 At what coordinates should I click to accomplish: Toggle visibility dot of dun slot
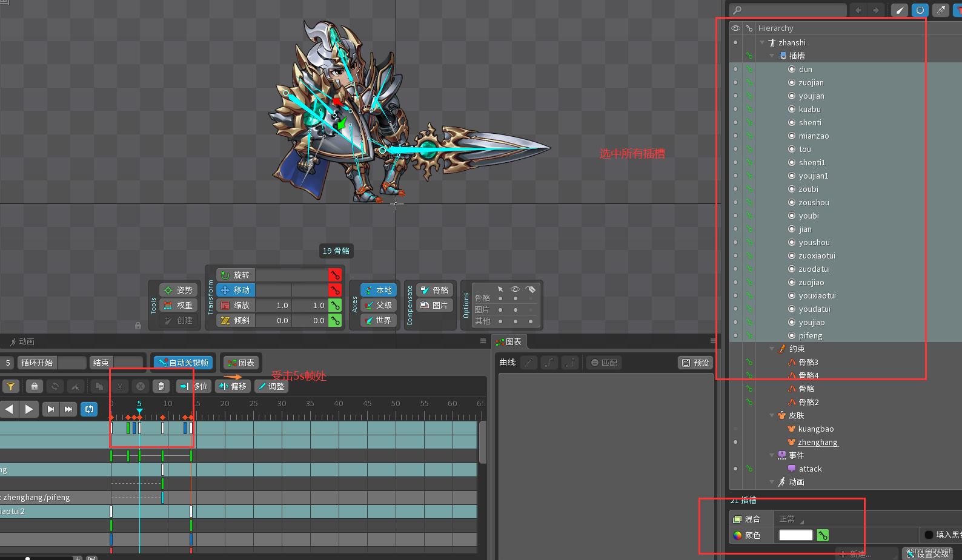pos(735,69)
